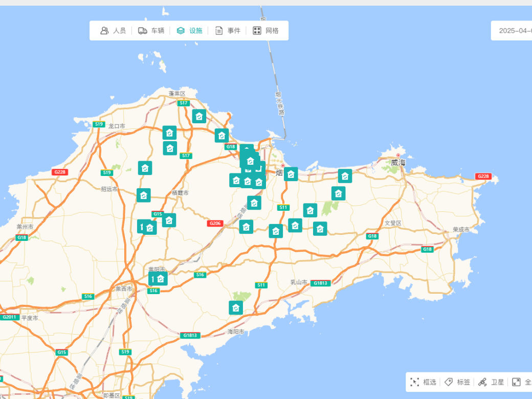Select facility marker right of 烟台 label

pos(291,174)
